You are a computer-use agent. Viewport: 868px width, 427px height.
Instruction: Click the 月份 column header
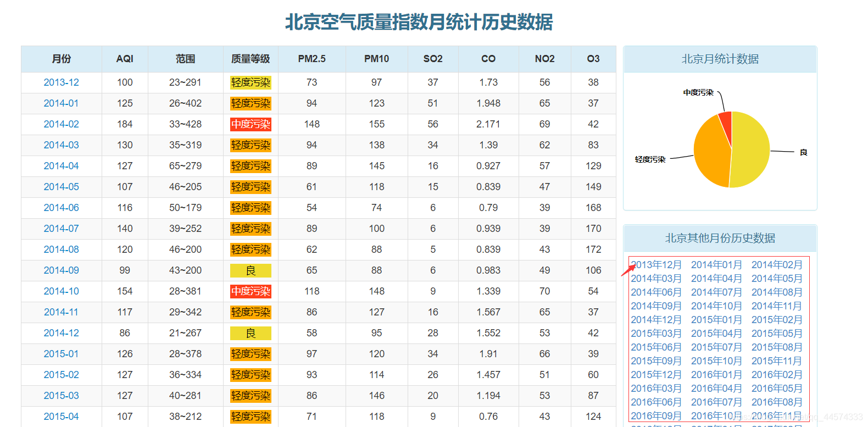pyautogui.click(x=62, y=59)
